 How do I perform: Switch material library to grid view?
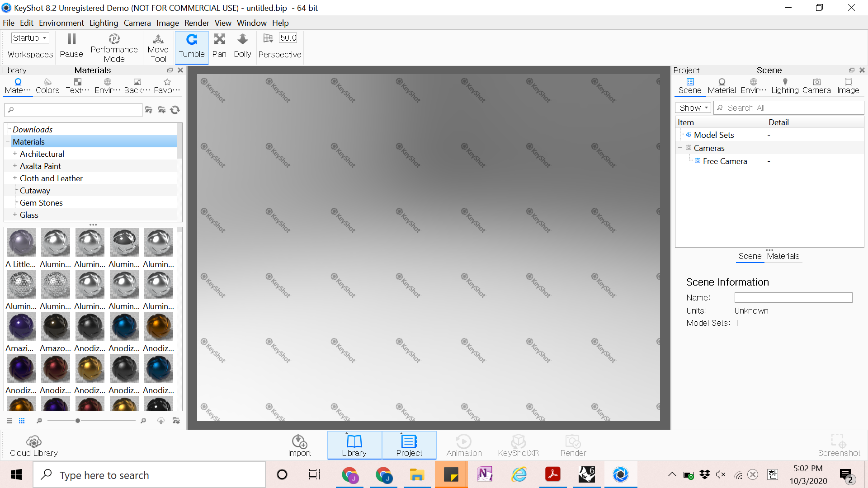click(22, 421)
